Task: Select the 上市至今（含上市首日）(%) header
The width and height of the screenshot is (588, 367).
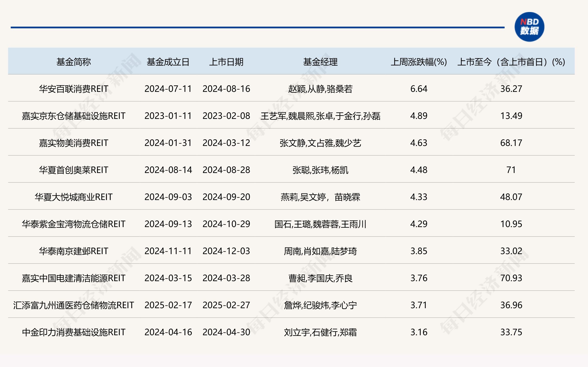Action: point(511,62)
